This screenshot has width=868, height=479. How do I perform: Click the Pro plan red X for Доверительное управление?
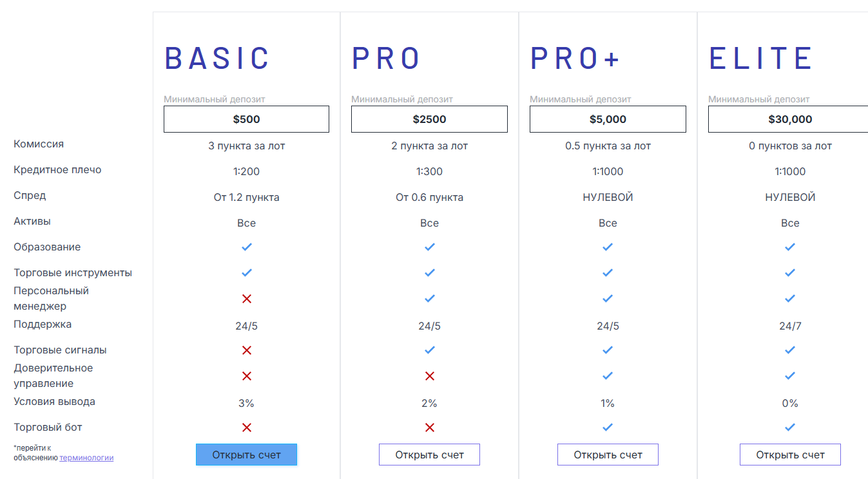point(430,376)
